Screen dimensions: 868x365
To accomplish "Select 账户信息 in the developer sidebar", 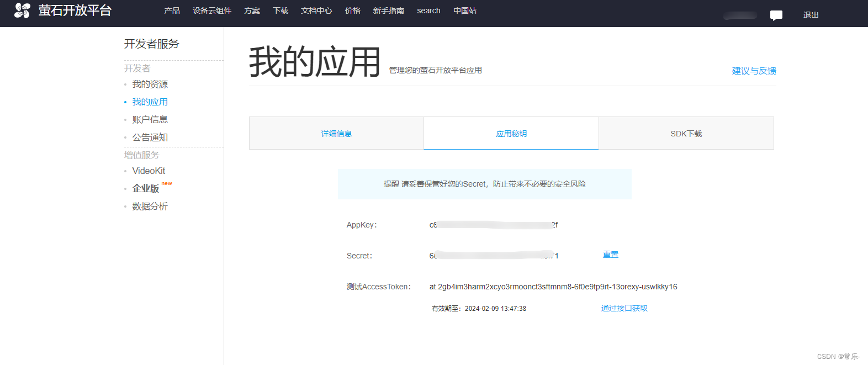I will point(150,119).
